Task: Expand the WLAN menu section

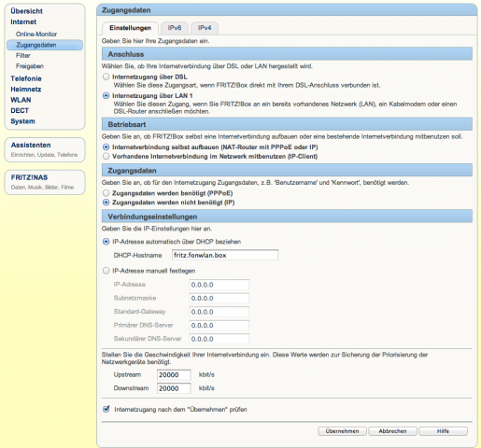Action: (21, 100)
